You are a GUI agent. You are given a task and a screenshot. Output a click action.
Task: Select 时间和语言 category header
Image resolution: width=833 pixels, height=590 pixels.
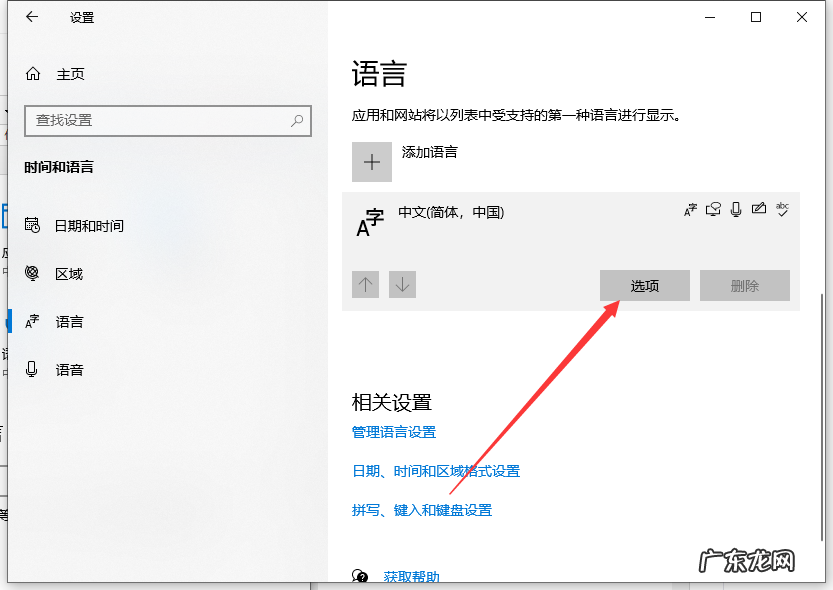click(58, 167)
